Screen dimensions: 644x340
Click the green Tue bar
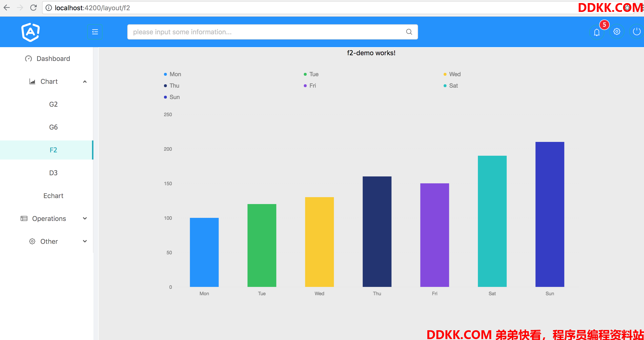pyautogui.click(x=262, y=245)
